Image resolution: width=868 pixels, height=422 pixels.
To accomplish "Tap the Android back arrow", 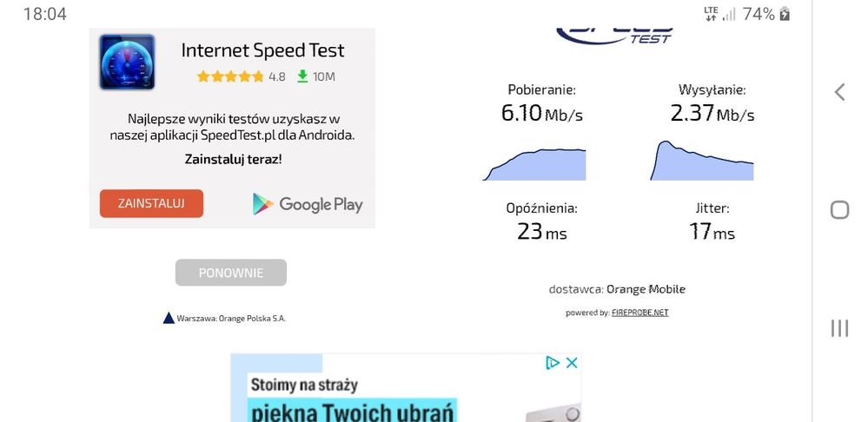I will [x=839, y=92].
